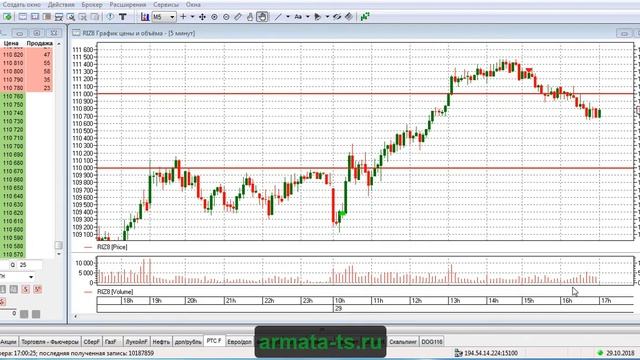Click the red S* sell button

pyautogui.click(x=38, y=289)
